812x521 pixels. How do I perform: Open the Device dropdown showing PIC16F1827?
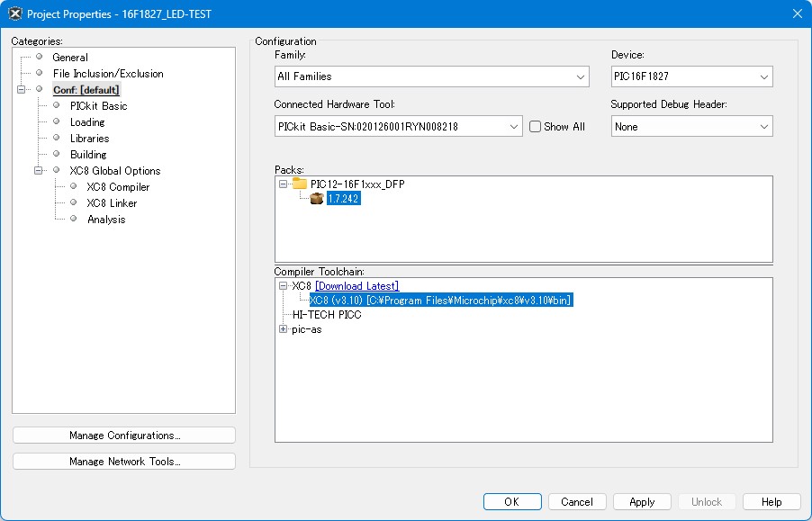coord(691,77)
